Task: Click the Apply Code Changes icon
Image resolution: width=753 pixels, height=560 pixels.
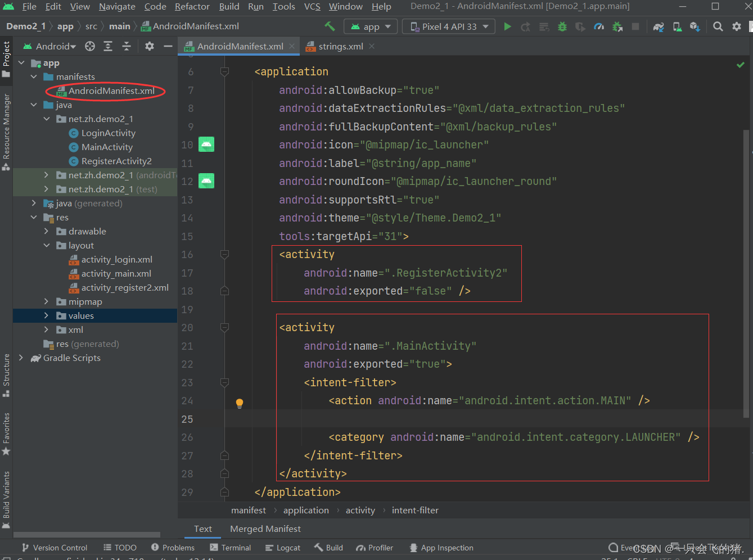Action: 544,26
